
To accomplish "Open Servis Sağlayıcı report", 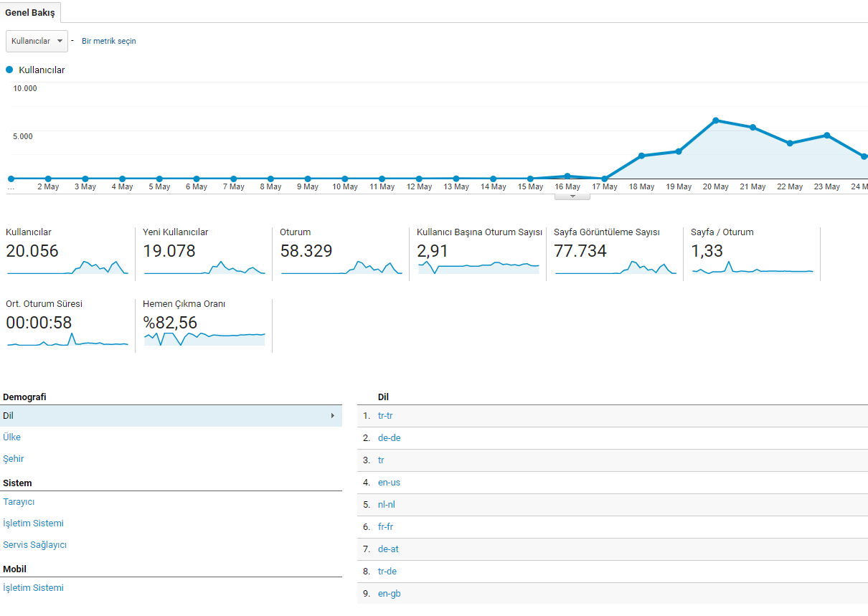I will [x=35, y=545].
